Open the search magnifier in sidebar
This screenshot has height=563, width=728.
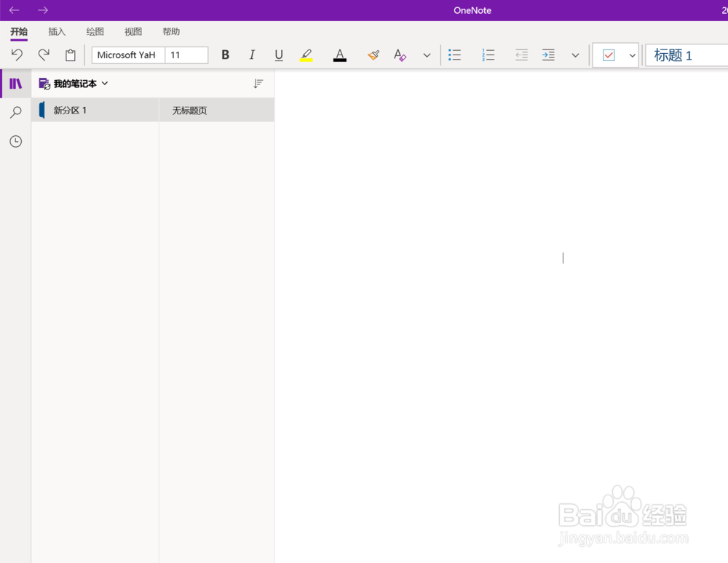click(x=16, y=112)
